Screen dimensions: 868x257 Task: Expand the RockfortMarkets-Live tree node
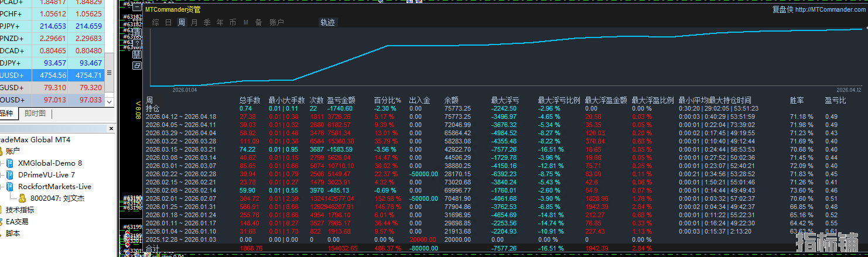(x=2, y=186)
